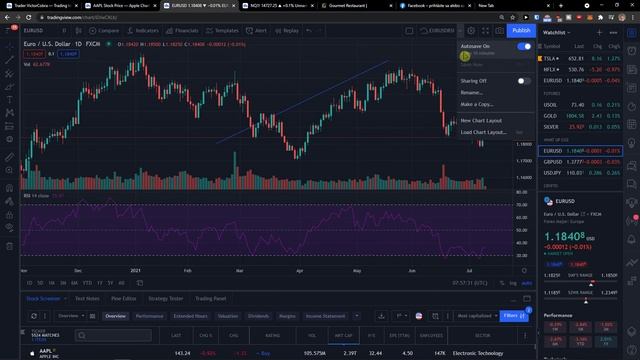Select USDJPY in the watchlist
640x360 pixels.
pos(580,173)
